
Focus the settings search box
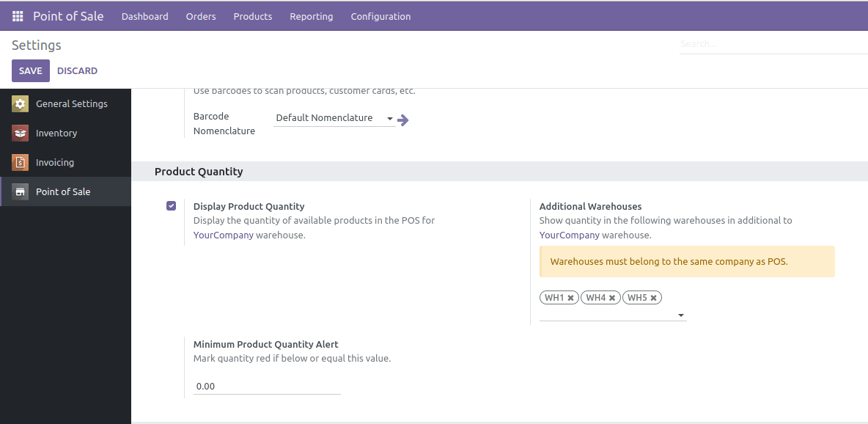click(770, 44)
